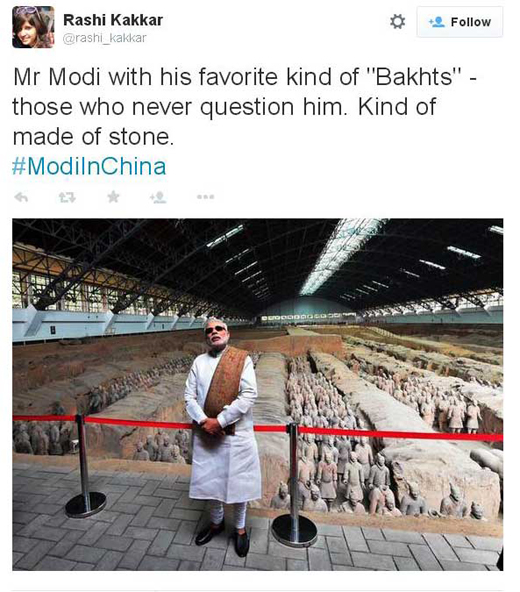Open the #ModiInChina hashtag
520x592 pixels.
tap(89, 166)
